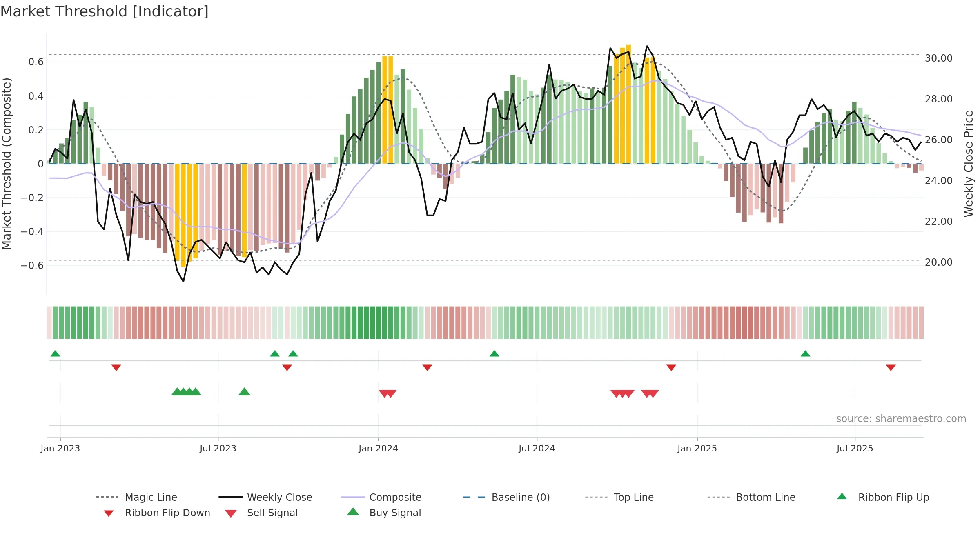Click the ribbon flip up marker between Jan and Jul 2025

point(806,353)
